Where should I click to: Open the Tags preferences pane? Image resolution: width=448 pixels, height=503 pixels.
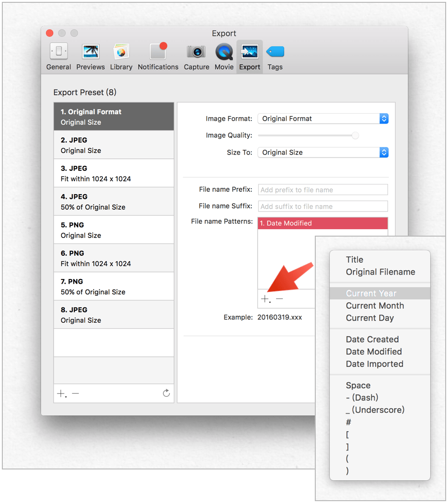(x=275, y=57)
